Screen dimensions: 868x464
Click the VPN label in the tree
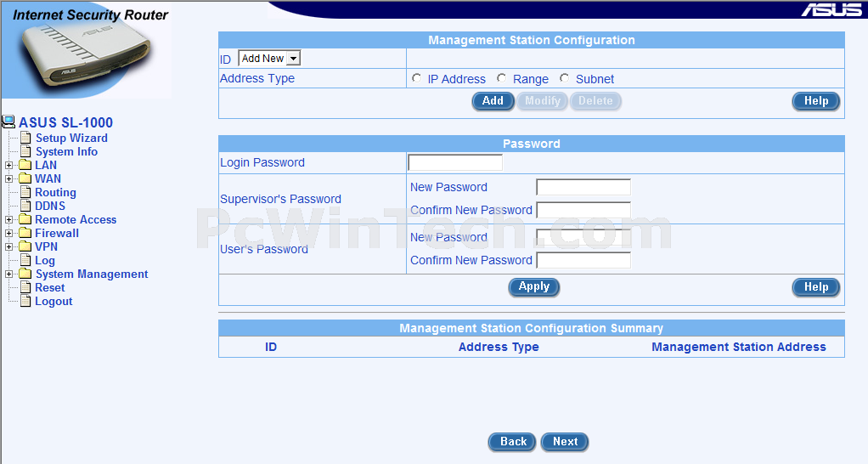click(46, 247)
